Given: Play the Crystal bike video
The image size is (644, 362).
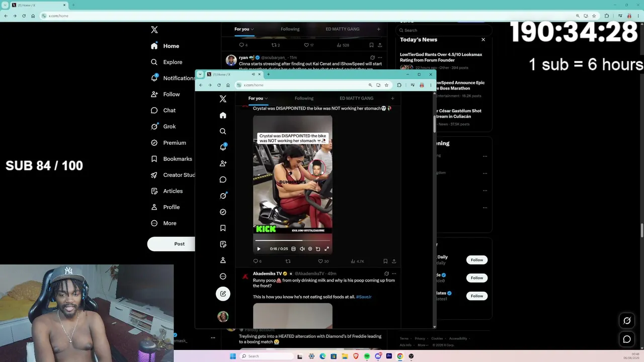Looking at the screenshot, I should pos(259,249).
